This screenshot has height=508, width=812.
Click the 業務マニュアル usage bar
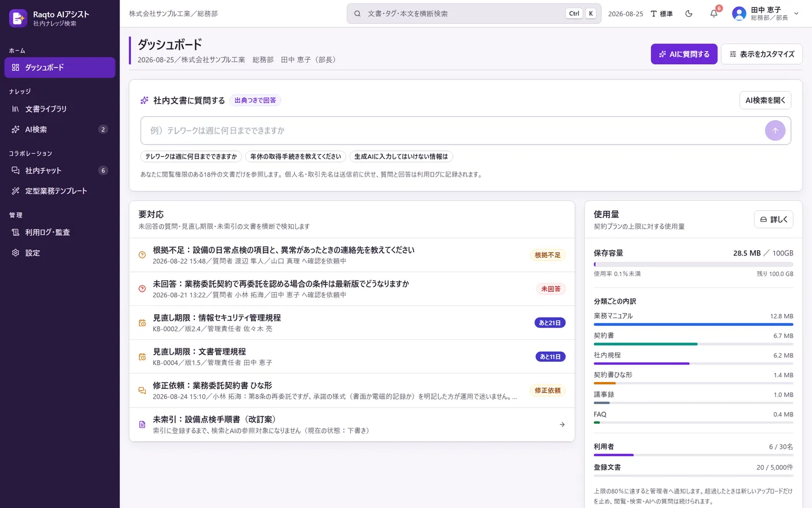[x=693, y=325]
